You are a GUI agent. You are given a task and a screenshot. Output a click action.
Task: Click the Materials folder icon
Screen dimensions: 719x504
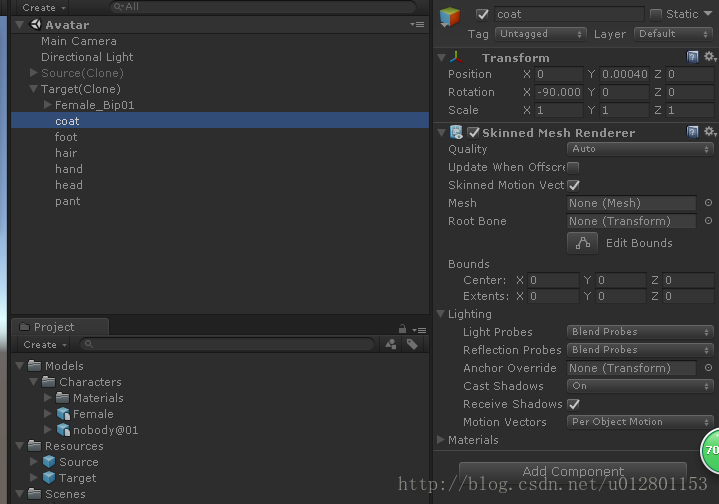tap(62, 398)
